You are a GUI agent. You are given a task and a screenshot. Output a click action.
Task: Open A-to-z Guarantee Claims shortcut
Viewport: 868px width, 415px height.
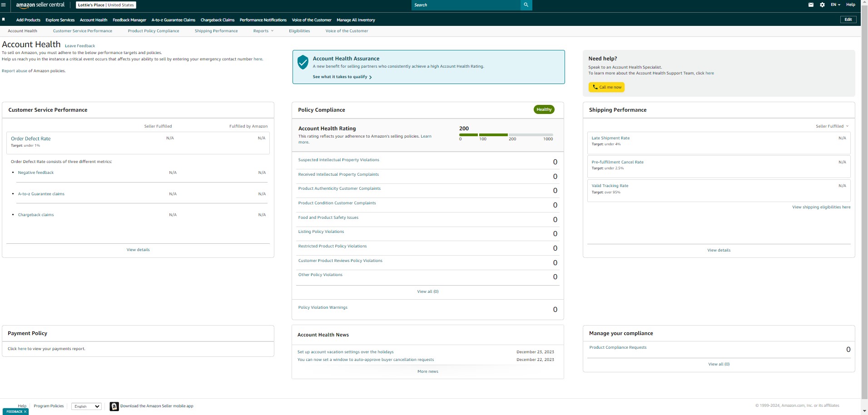(174, 20)
